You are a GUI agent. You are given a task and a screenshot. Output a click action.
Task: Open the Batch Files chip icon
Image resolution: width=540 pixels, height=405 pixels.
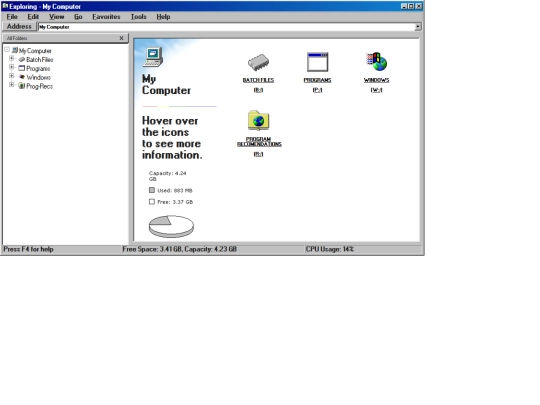pyautogui.click(x=258, y=63)
